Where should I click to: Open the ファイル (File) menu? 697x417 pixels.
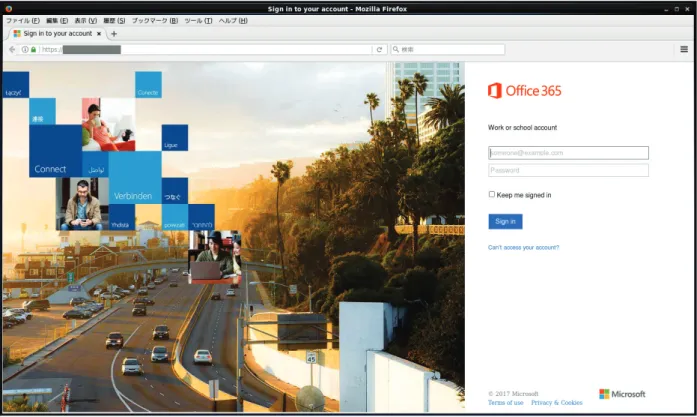click(x=23, y=20)
